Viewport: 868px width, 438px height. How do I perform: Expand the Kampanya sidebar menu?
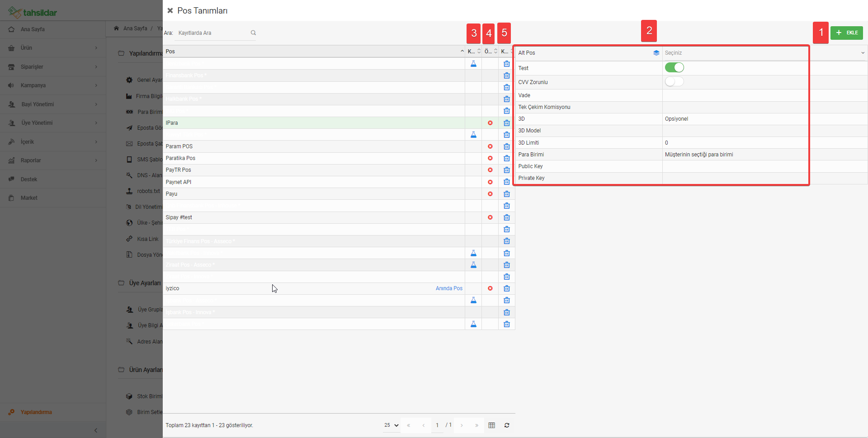53,85
